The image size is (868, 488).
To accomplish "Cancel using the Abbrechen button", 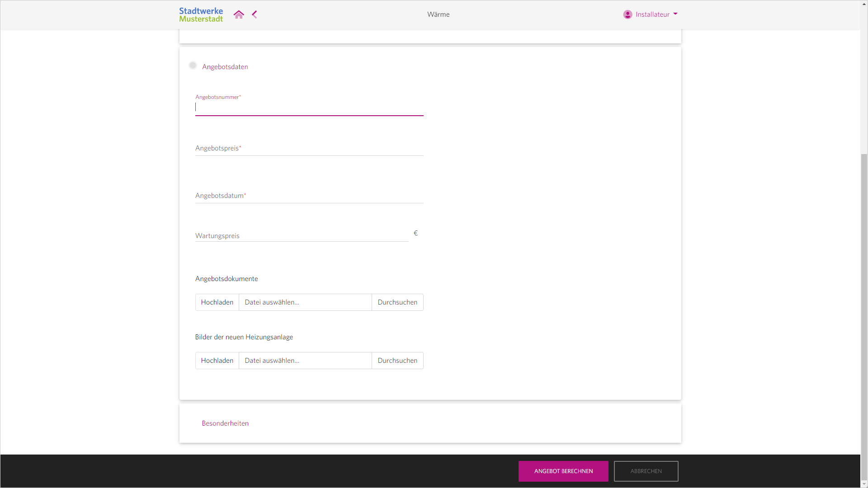I will pyautogui.click(x=646, y=471).
